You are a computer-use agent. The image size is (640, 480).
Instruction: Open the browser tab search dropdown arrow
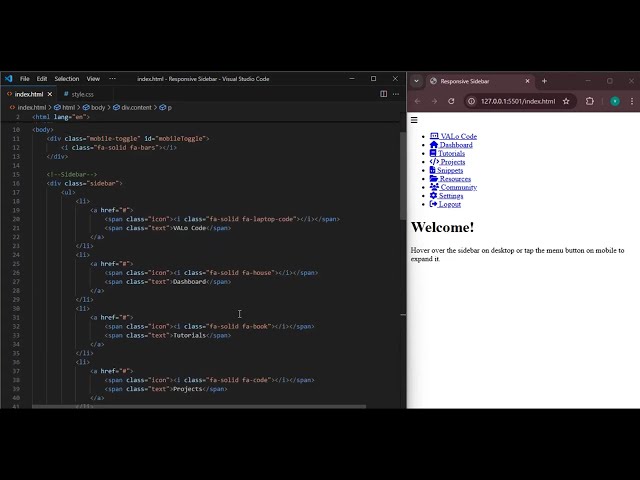click(416, 81)
